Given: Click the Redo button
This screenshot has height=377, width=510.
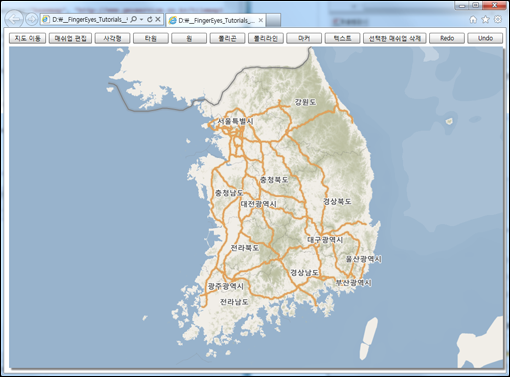Looking at the screenshot, I should point(447,38).
